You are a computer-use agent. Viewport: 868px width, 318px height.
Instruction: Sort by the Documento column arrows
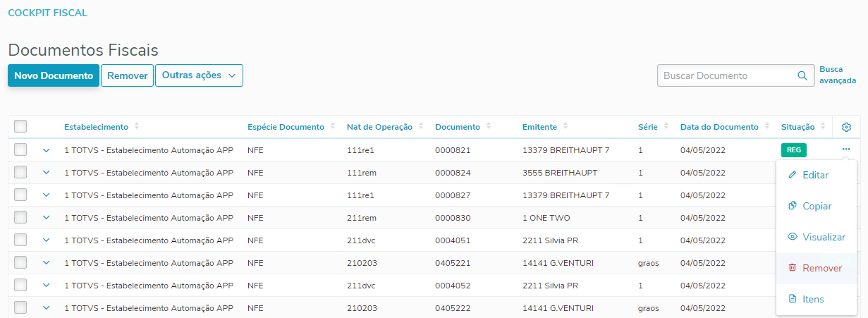click(489, 127)
